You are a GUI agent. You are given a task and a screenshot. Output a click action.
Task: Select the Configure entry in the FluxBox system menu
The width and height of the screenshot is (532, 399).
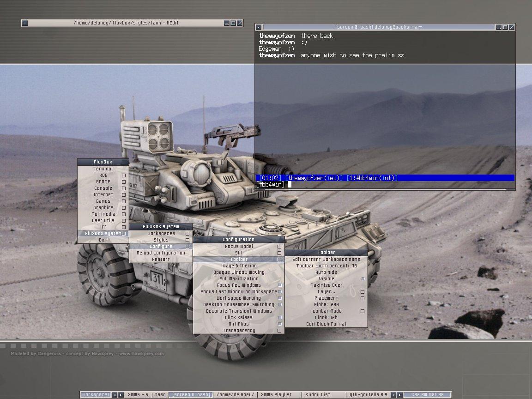tap(161, 246)
